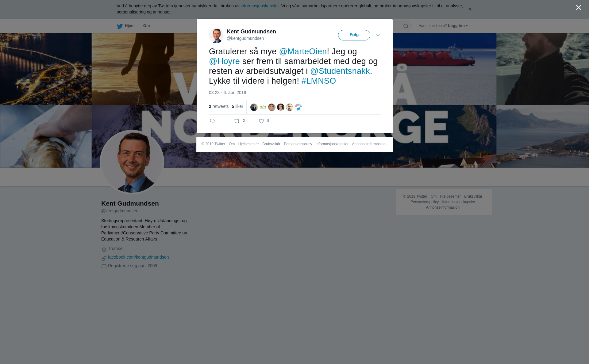Click the Følg button

(354, 35)
